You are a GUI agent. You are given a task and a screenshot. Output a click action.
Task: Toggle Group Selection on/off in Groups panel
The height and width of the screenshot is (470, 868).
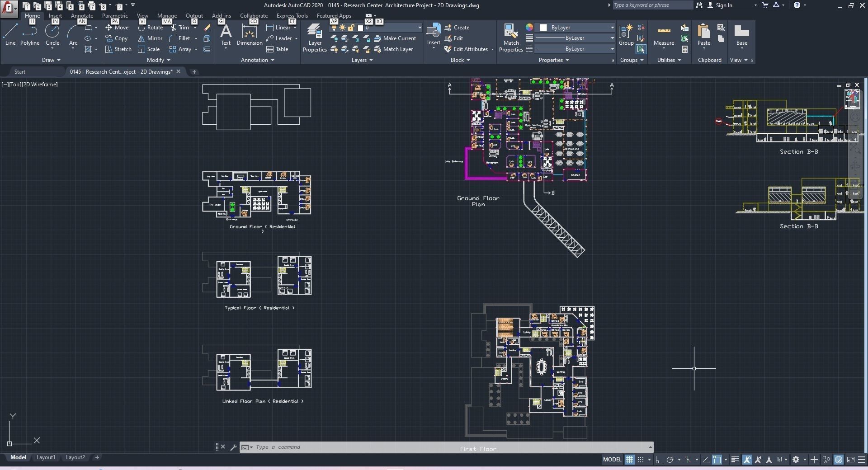pyautogui.click(x=641, y=49)
